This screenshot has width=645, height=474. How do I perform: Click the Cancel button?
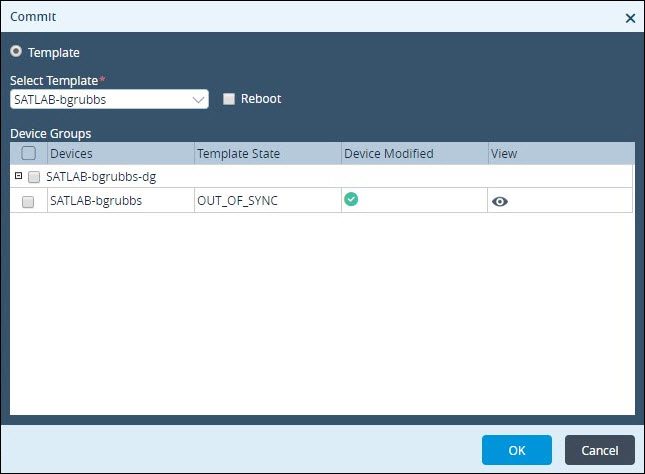pos(599,450)
